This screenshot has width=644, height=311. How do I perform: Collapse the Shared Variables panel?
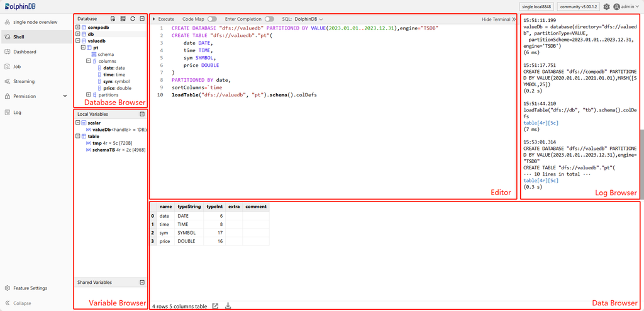tap(142, 283)
